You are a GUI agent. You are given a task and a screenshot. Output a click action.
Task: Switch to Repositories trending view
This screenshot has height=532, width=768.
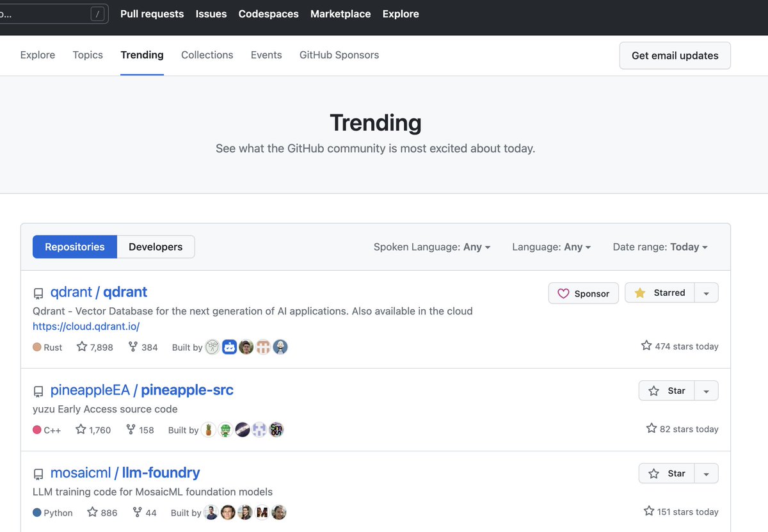[75, 246]
